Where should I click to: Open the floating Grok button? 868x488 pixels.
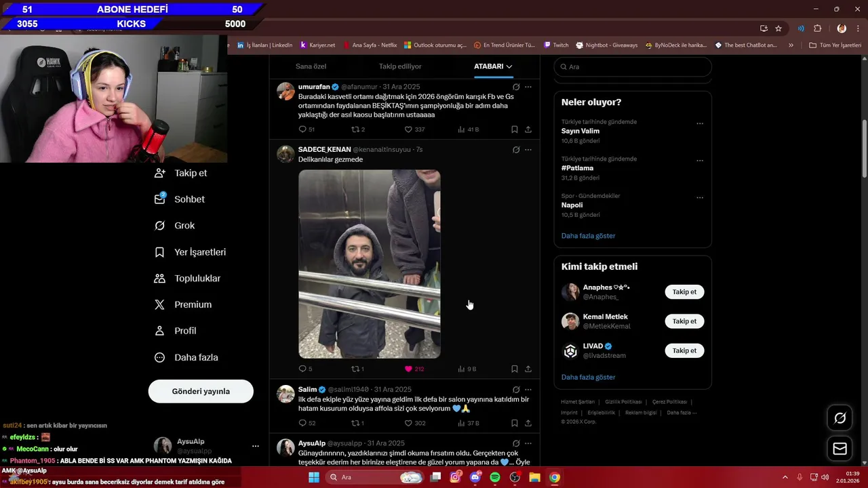tap(840, 418)
